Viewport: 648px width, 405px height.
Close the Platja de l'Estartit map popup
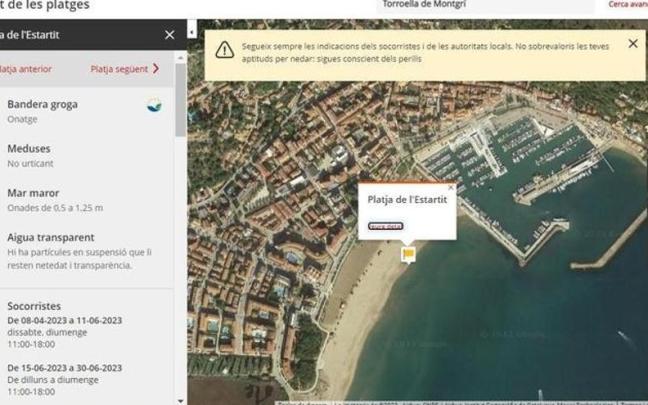point(450,188)
